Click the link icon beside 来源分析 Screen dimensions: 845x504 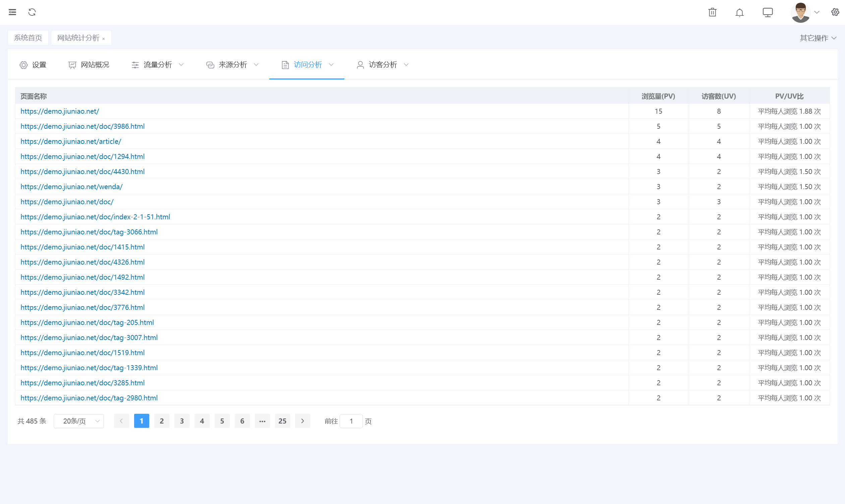tap(210, 65)
